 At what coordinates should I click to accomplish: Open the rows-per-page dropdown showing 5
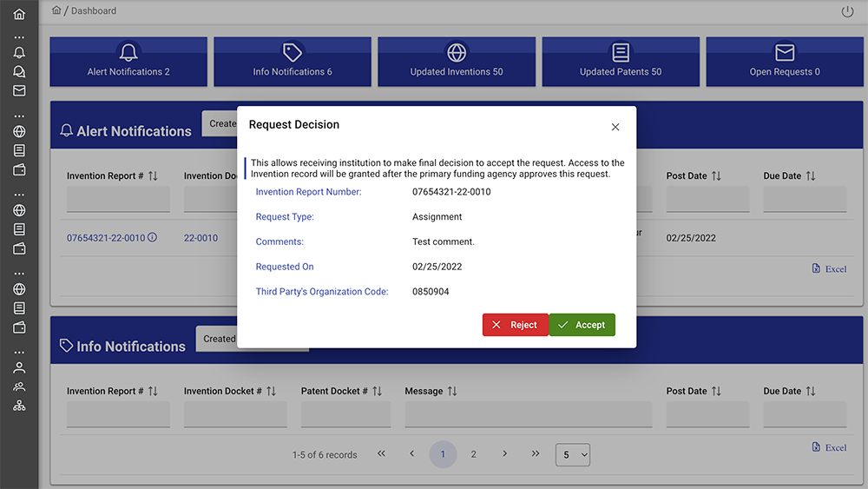[572, 454]
